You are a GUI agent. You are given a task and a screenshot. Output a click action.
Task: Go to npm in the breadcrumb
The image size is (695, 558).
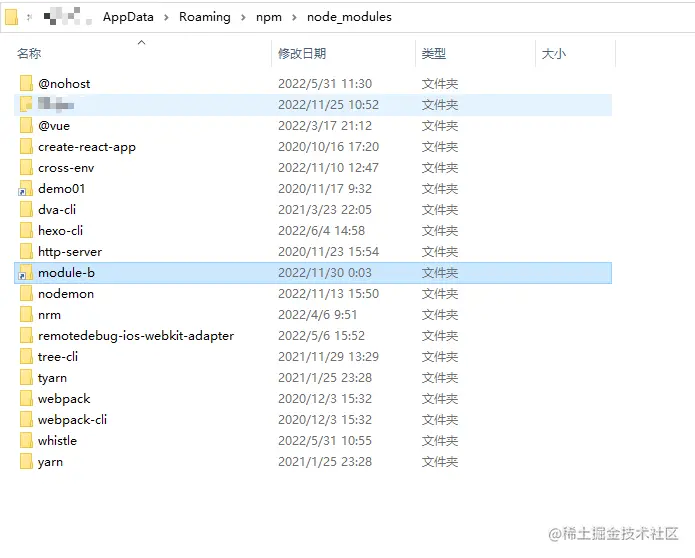[269, 17]
